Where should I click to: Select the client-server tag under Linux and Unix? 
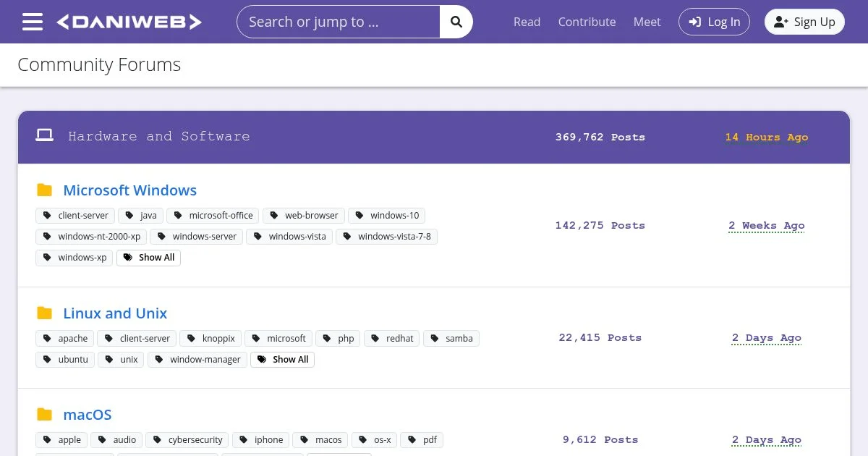point(137,339)
